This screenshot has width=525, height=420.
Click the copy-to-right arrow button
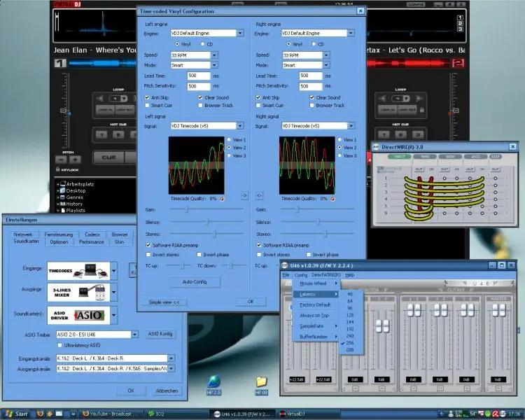coord(244,195)
